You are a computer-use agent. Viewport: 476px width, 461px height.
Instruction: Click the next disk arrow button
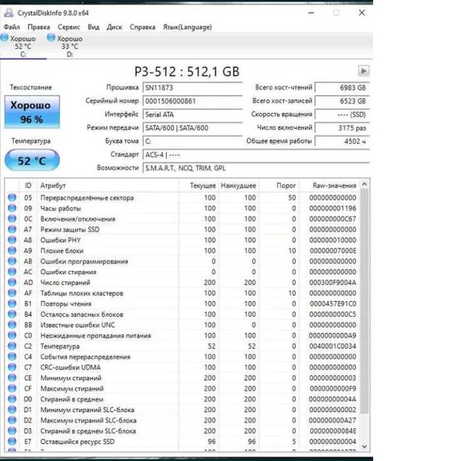click(x=363, y=71)
